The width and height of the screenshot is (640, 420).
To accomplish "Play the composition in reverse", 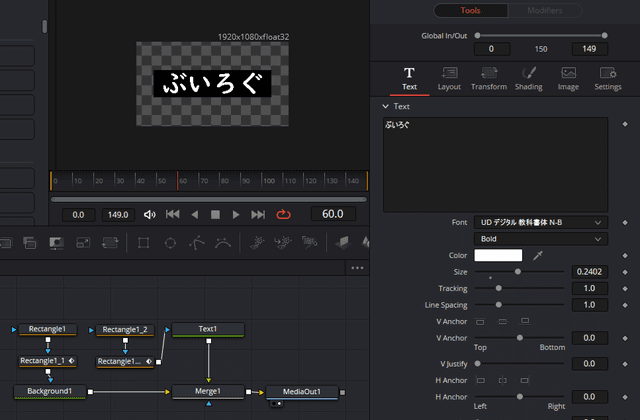I will pyautogui.click(x=195, y=215).
